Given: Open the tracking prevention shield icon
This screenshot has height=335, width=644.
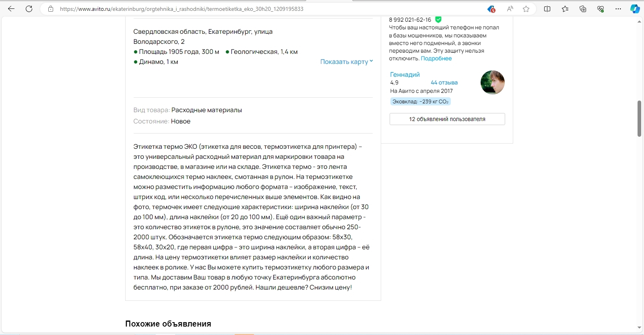Looking at the screenshot, I should pos(491,9).
